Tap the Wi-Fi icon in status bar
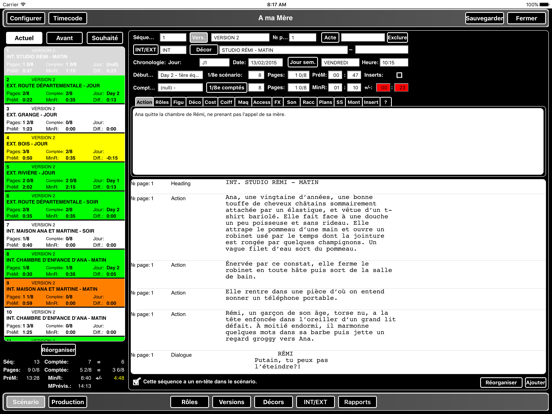552x414 pixels. 23,4
